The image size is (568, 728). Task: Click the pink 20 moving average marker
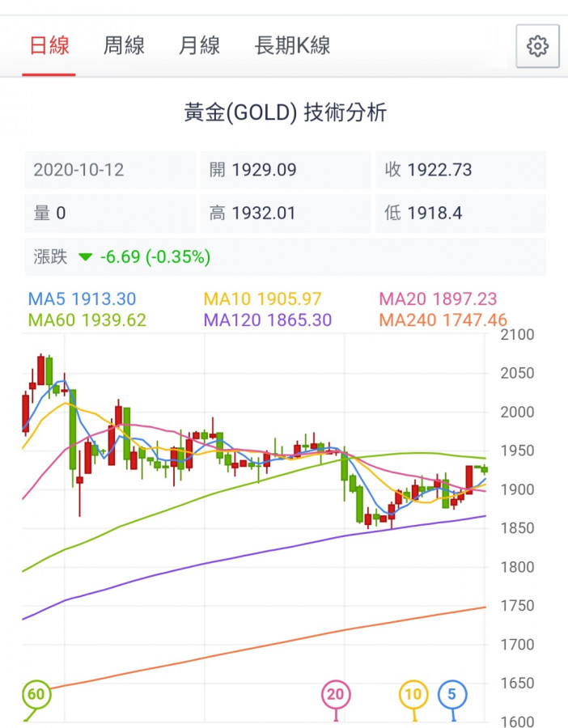[x=335, y=694]
